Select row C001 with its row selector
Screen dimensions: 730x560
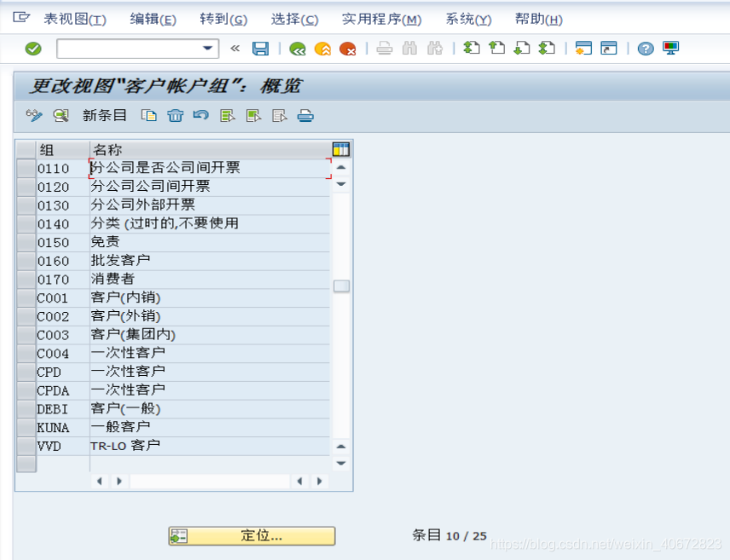tap(26, 298)
